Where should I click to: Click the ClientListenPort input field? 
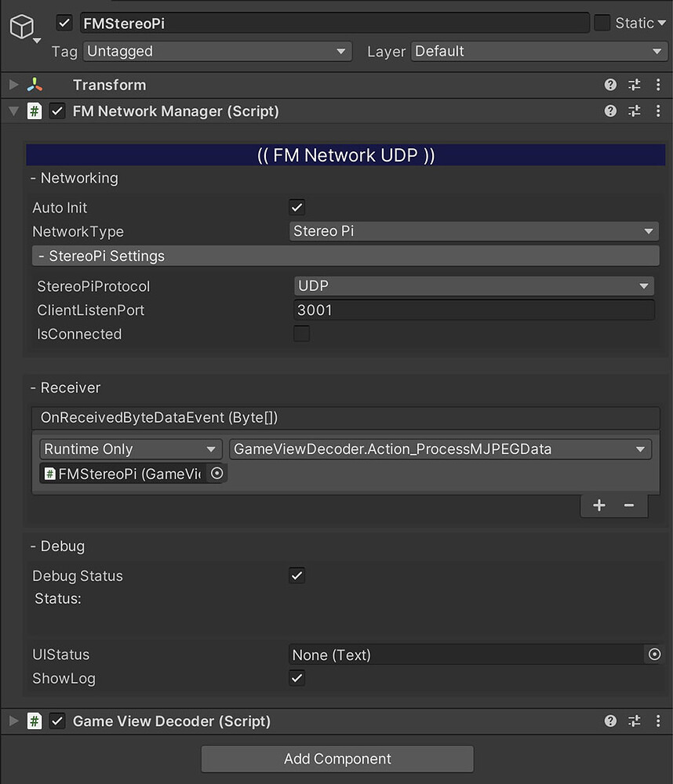[x=474, y=310]
